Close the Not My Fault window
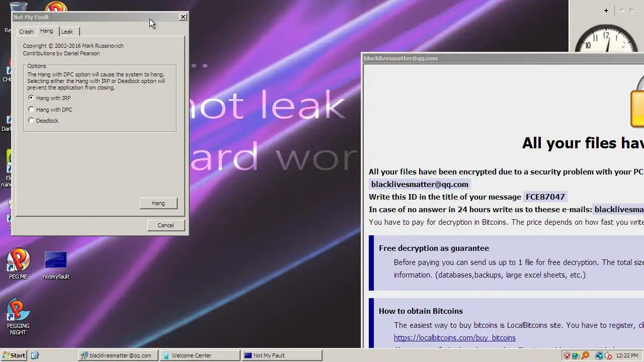Viewport: 644px width, 362px height. coord(183,17)
